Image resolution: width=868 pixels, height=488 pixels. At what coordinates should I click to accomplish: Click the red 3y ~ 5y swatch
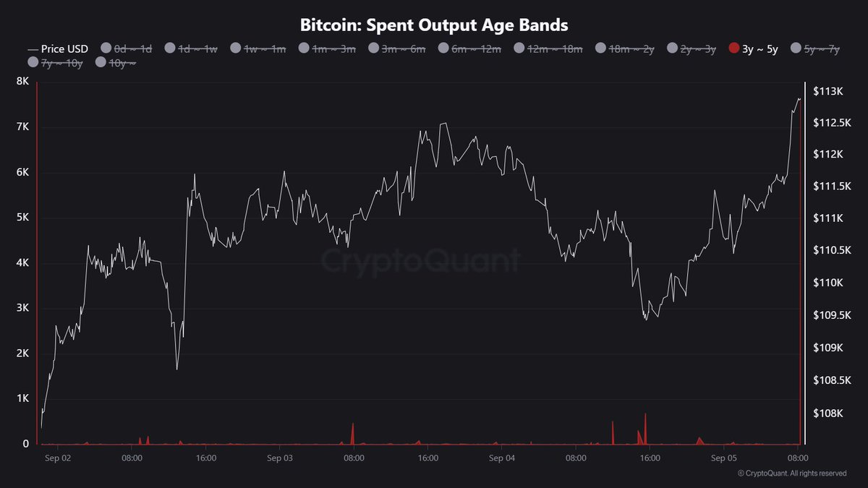[734, 48]
